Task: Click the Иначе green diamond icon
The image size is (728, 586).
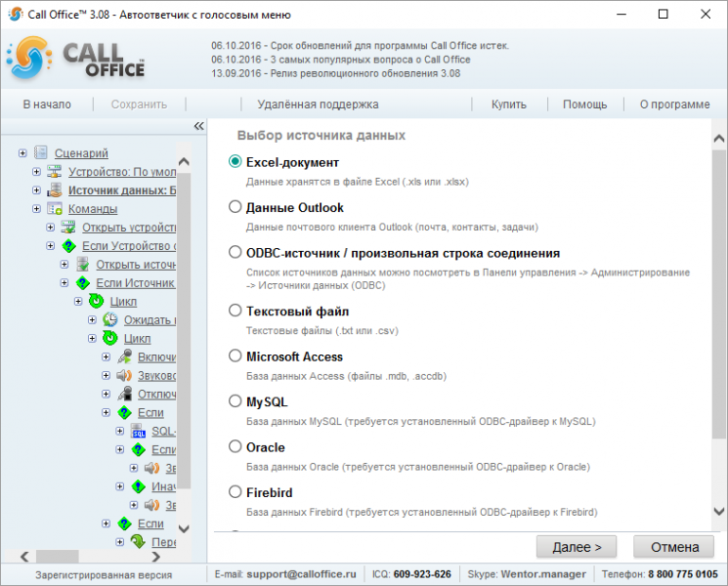Action: (x=139, y=486)
